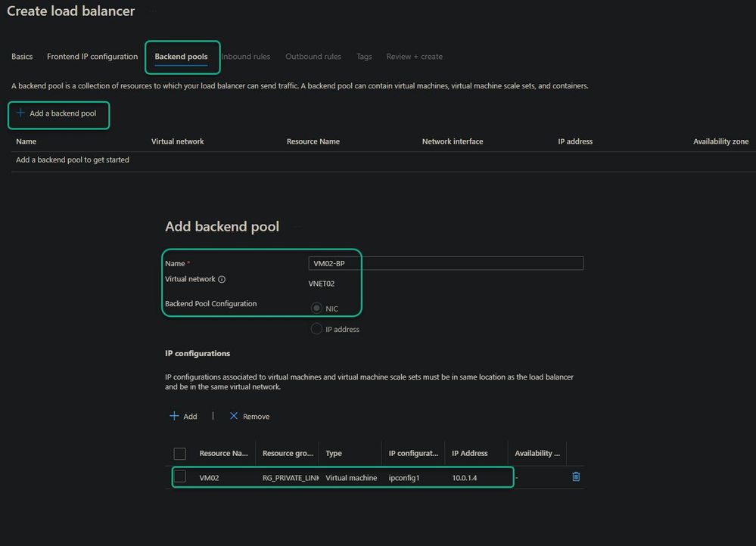The image size is (756, 546).
Task: Click the IP Address column header
Action: [470, 454]
